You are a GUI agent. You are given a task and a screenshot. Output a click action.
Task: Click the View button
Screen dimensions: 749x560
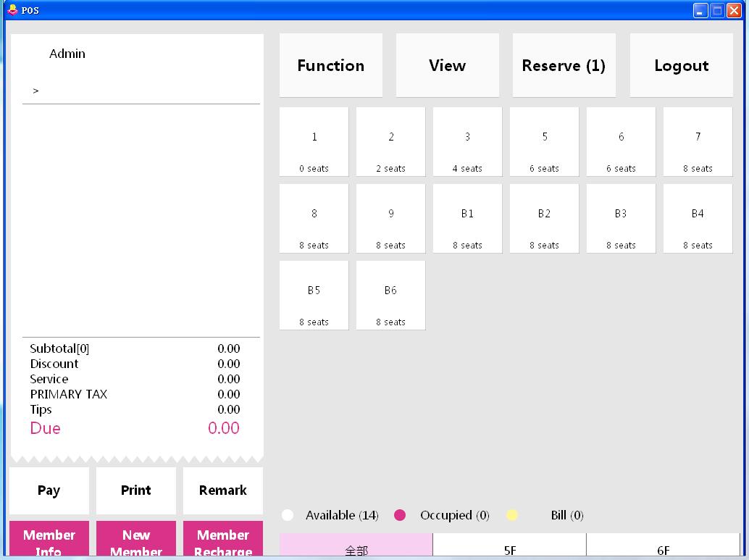coord(447,65)
